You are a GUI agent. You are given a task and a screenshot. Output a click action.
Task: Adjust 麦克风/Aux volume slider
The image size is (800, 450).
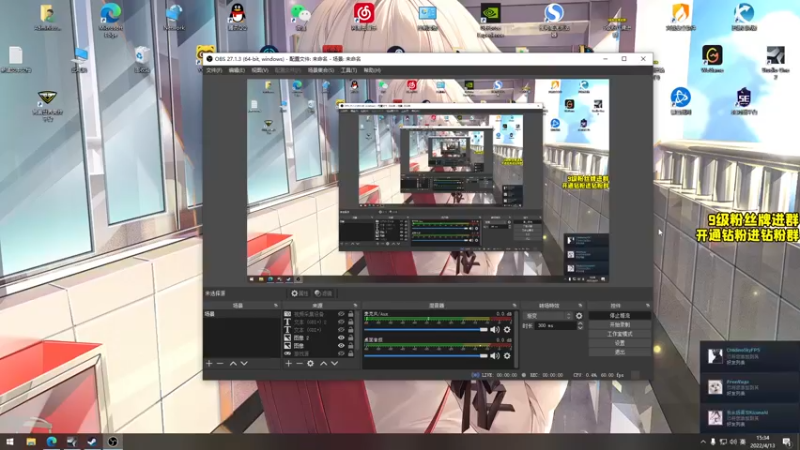coord(426,330)
